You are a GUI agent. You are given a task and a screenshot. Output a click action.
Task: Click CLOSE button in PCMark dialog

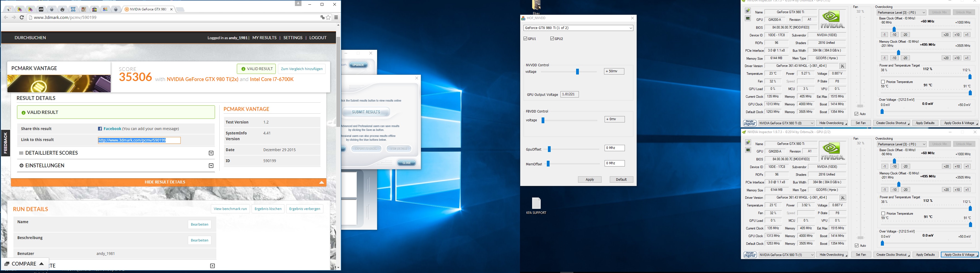pyautogui.click(x=407, y=163)
